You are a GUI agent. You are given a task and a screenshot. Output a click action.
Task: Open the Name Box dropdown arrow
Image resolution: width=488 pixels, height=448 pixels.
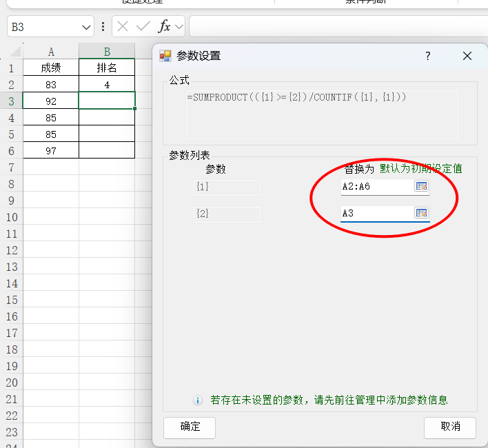pos(86,28)
